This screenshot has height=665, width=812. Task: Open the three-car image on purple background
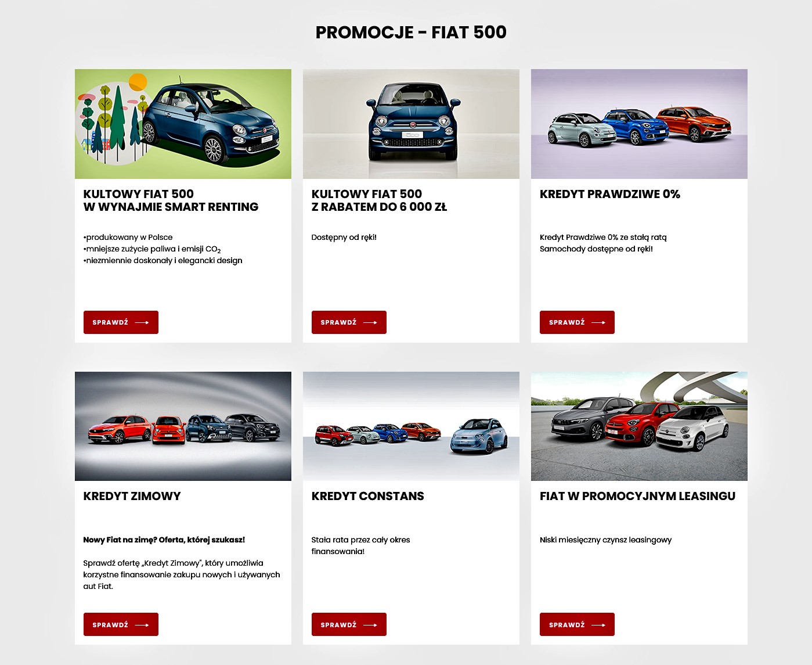tap(639, 124)
